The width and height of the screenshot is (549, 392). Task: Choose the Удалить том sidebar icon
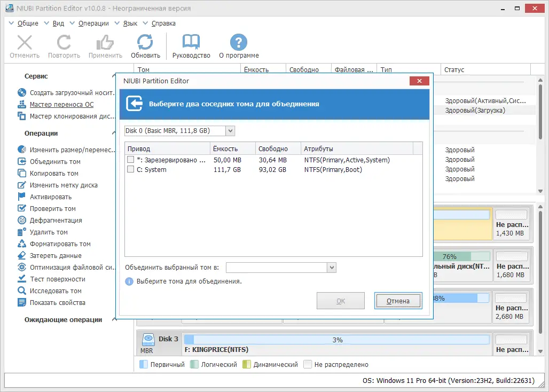22,232
